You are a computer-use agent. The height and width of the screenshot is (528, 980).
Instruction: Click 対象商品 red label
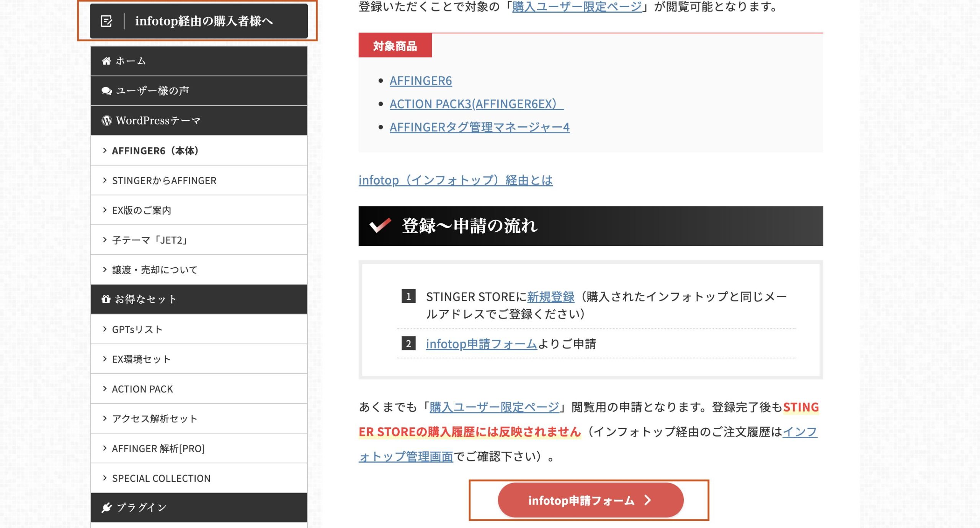395,46
